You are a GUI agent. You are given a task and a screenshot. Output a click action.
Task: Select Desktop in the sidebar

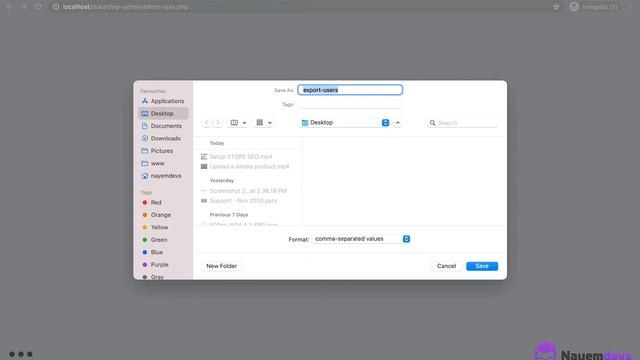163,113
